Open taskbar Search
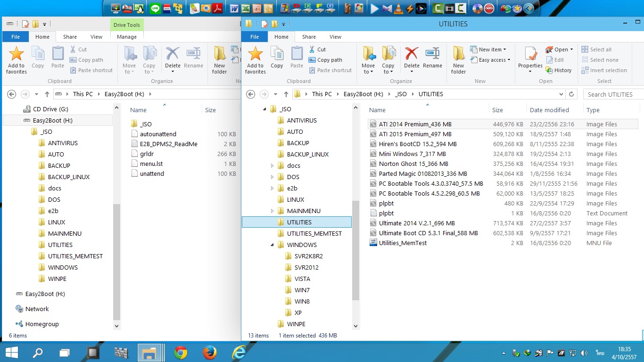 (38, 352)
